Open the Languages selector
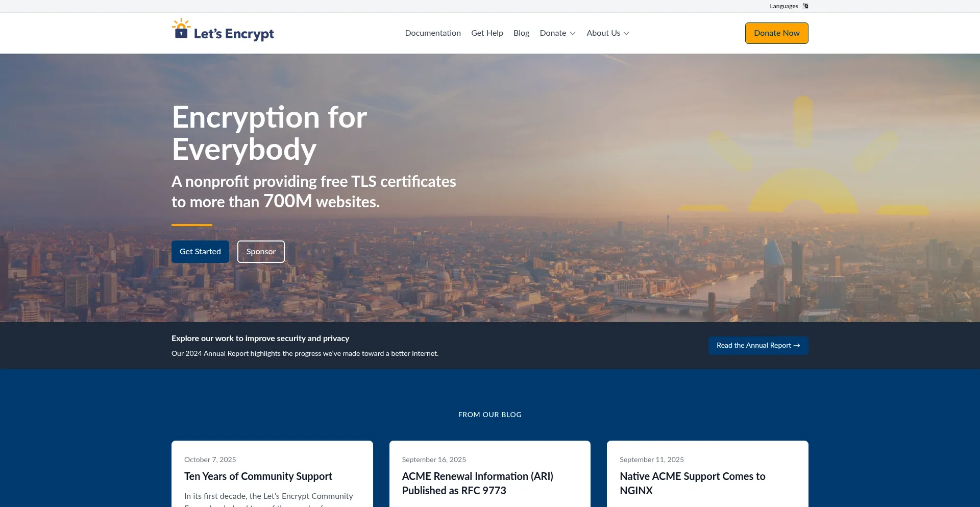Viewport: 980px width, 507px height. (x=784, y=6)
